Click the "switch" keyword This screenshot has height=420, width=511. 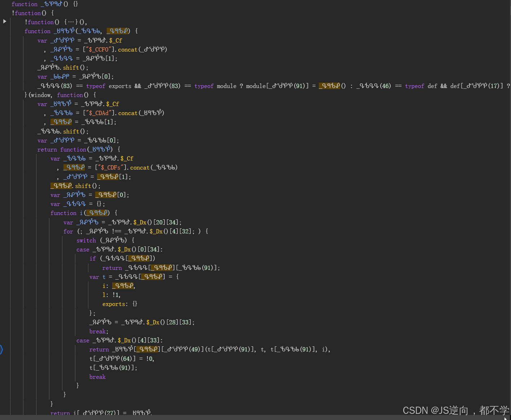(86, 240)
